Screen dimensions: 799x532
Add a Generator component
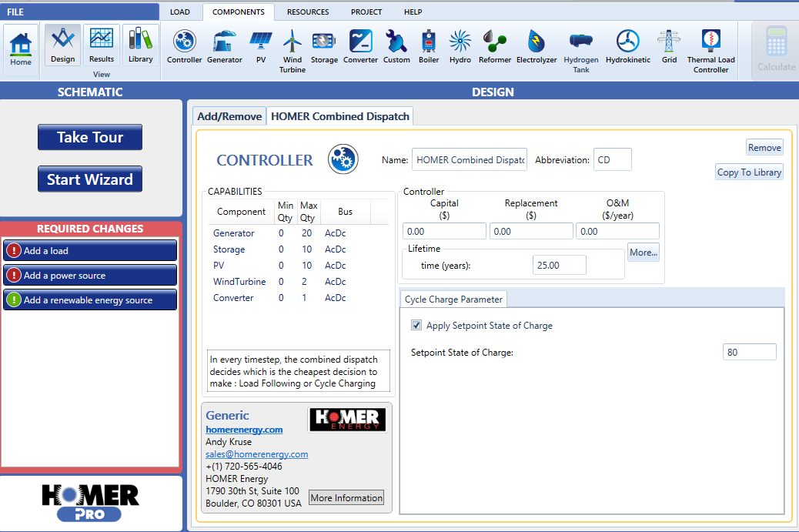tap(224, 44)
